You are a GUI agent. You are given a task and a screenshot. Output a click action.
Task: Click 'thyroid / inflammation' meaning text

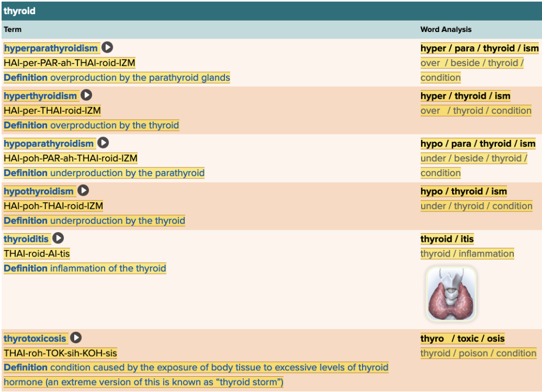[467, 254]
